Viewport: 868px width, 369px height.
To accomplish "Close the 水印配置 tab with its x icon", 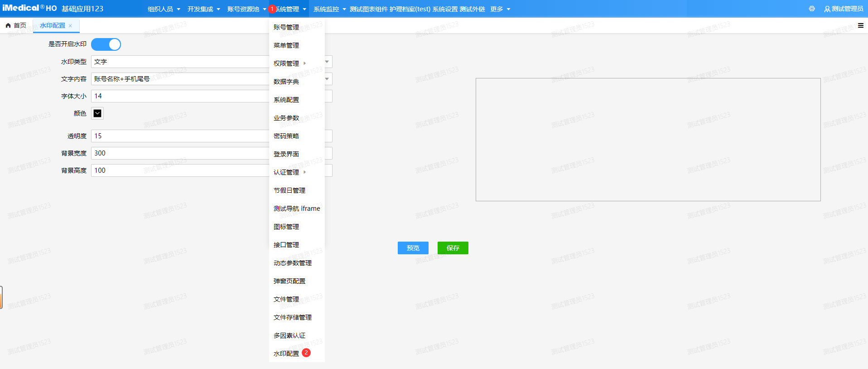I will click(70, 26).
